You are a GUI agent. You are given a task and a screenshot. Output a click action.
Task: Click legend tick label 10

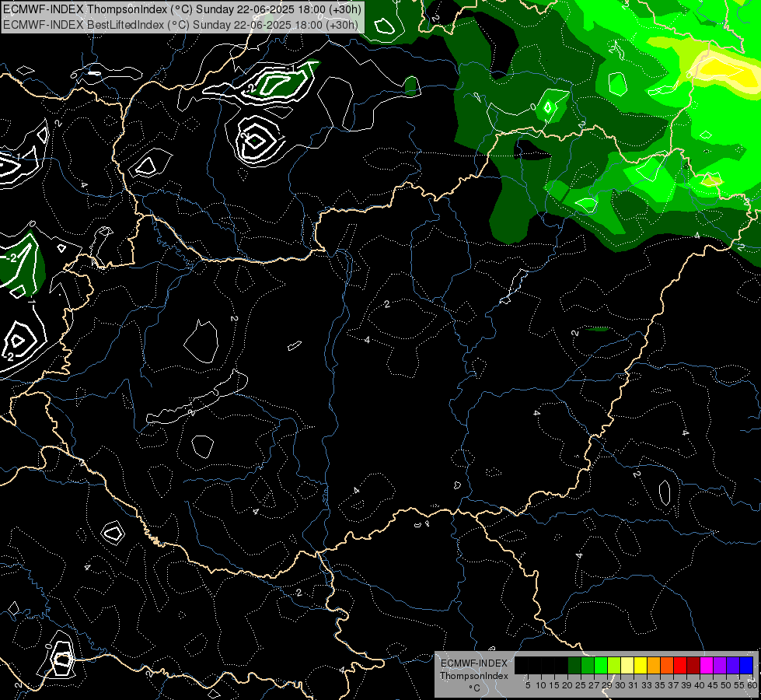[x=541, y=685]
